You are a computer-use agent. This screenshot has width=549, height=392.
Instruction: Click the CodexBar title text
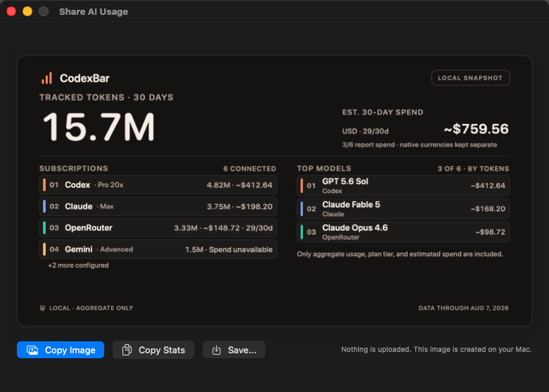[x=84, y=78]
